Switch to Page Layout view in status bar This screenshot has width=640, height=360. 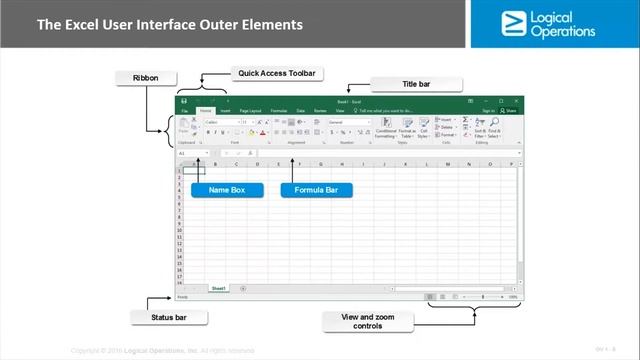pos(442,297)
